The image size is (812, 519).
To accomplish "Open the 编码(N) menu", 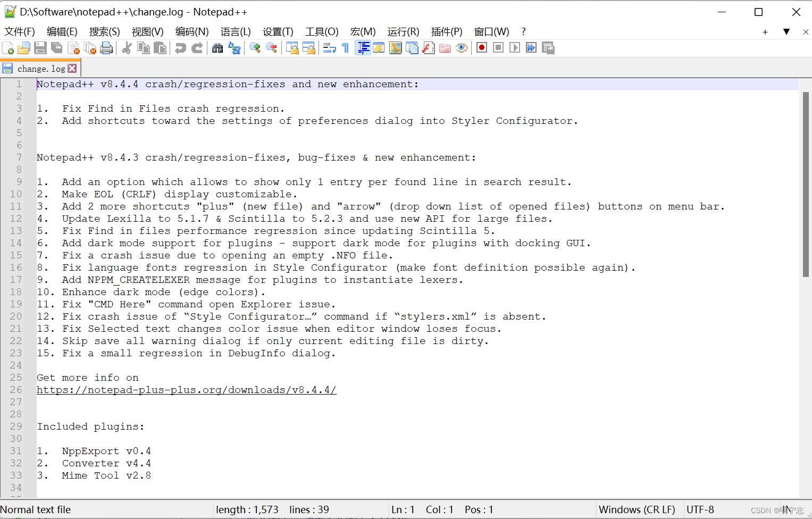I will [x=192, y=32].
